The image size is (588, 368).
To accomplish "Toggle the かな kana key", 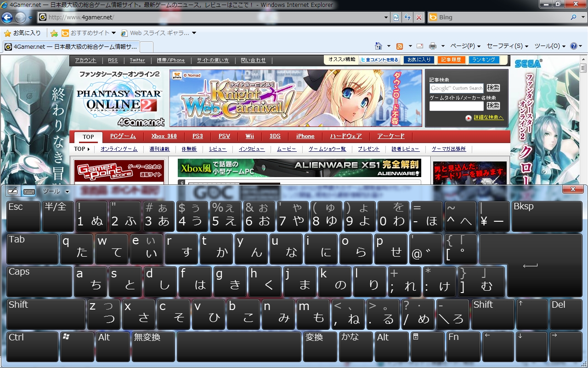I will (356, 346).
